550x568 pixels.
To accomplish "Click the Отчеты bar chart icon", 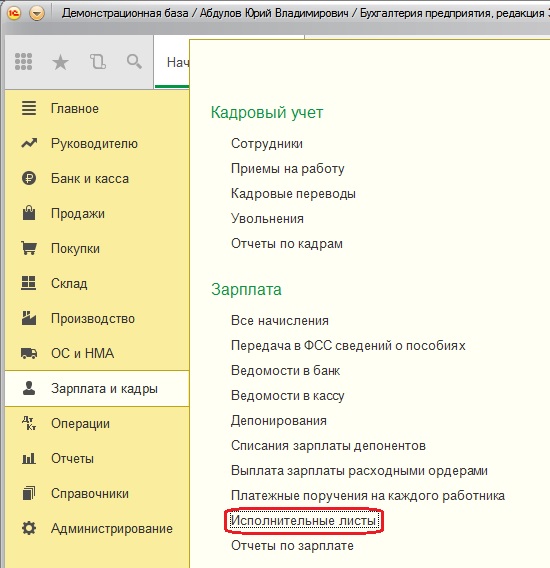I will (x=29, y=458).
